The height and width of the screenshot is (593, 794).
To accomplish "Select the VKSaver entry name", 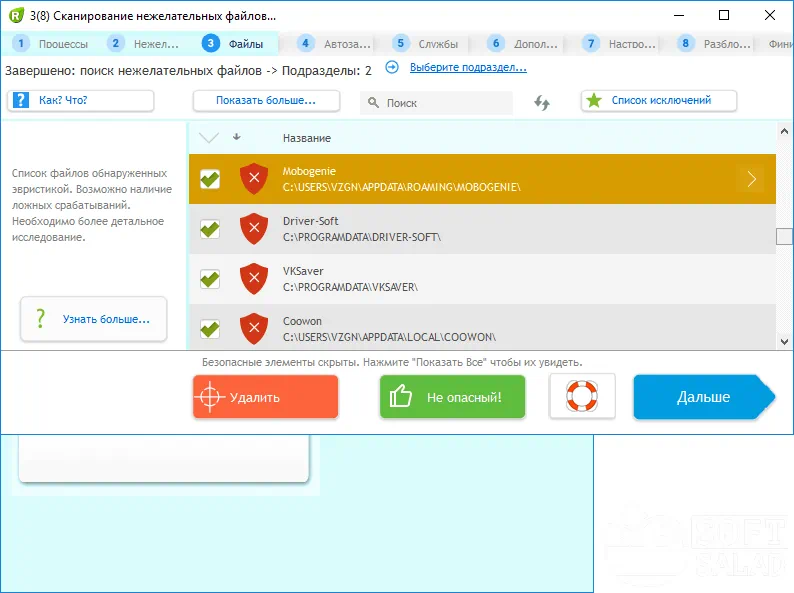I will coord(303,271).
